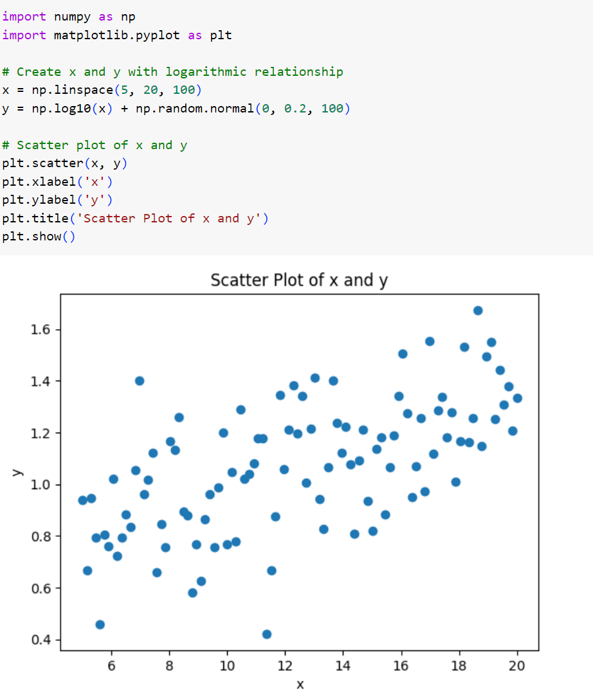
Task: Click the plt.ylabel('y') line
Action: [x=58, y=200]
